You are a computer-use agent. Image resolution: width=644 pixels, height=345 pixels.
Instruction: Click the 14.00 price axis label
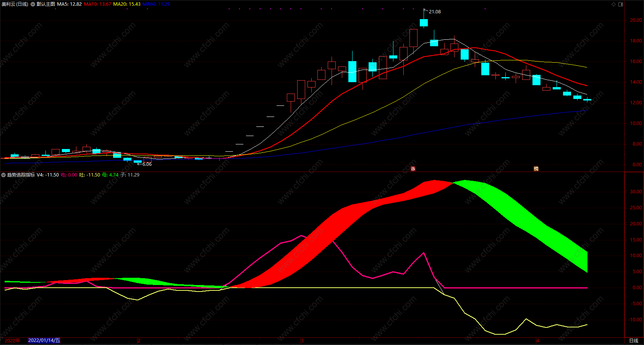coord(636,82)
